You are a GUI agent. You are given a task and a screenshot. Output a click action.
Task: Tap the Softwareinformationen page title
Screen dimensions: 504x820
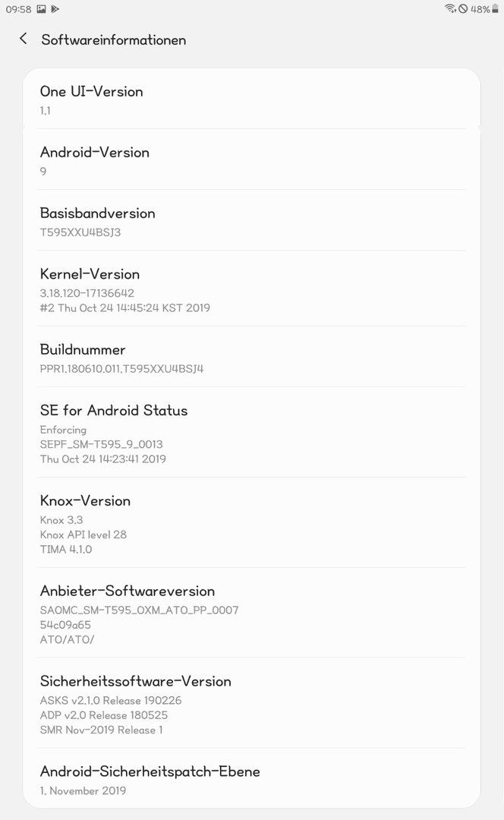pos(113,39)
